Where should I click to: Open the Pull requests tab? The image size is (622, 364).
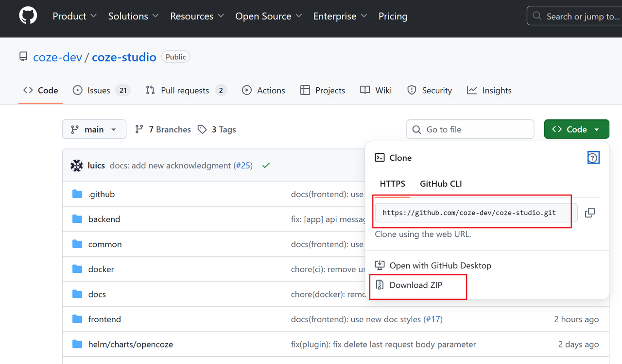[x=186, y=90]
